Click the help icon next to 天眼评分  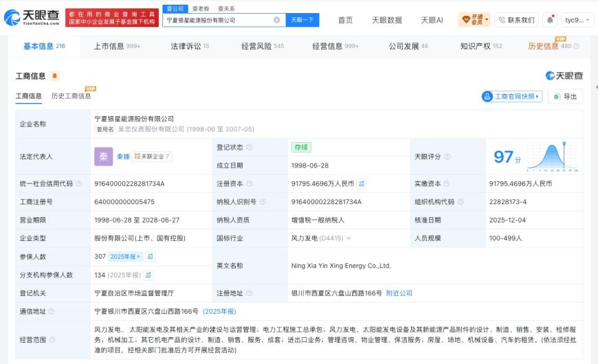click(447, 157)
